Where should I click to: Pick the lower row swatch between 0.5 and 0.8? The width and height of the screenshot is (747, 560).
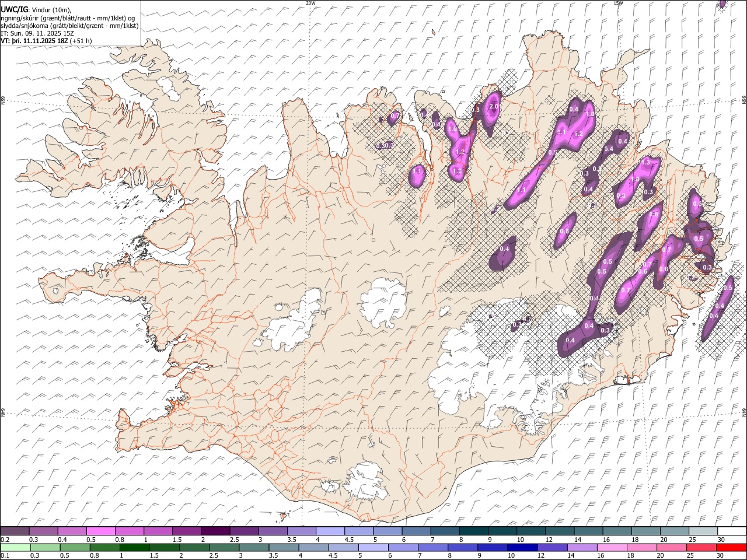pos(75,547)
